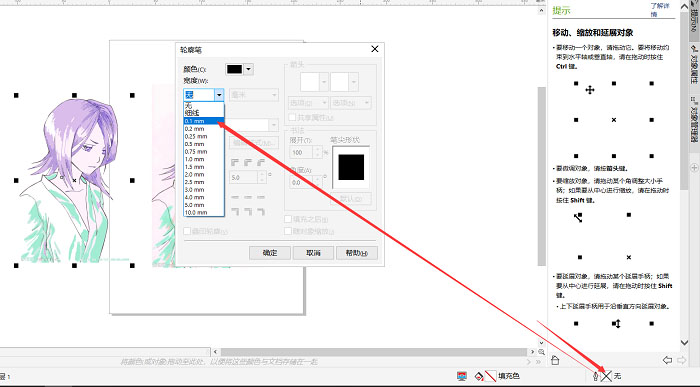The width and height of the screenshot is (700, 387).
Task: Toggle the 填充之后 (behind fill) checkbox
Action: 288,219
